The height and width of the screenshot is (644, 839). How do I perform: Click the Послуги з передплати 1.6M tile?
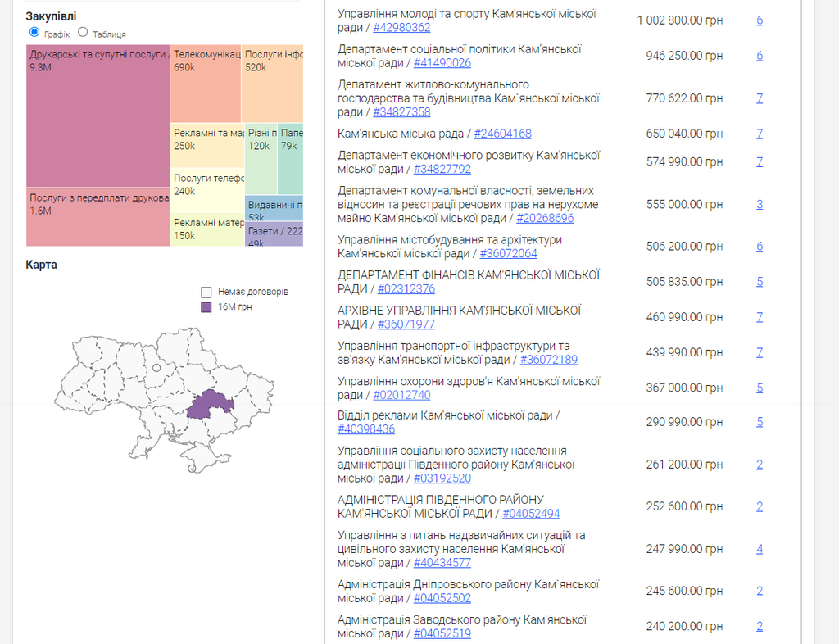98,217
